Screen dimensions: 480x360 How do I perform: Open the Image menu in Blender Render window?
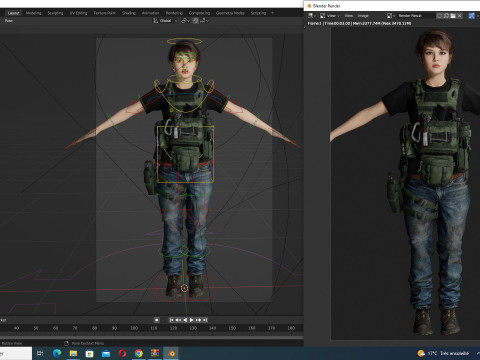(x=363, y=16)
